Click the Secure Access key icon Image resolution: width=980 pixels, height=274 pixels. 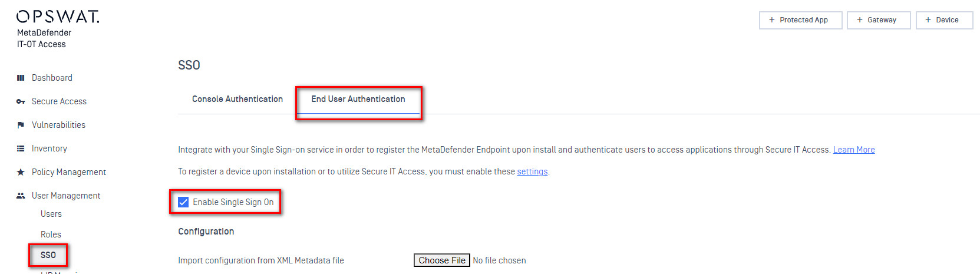click(21, 101)
